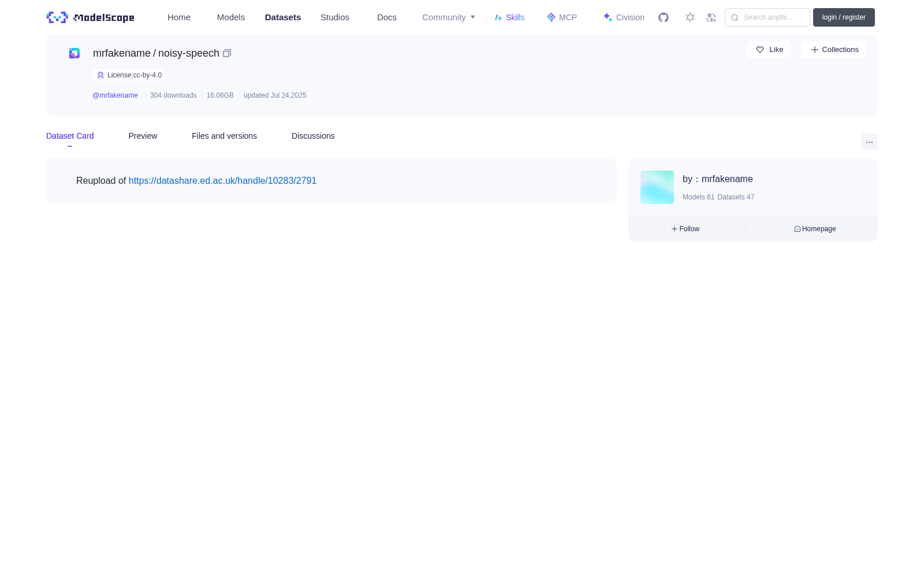This screenshot has height=578, width=924.
Task: Click the '16.06GB' size text
Action: pos(220,95)
